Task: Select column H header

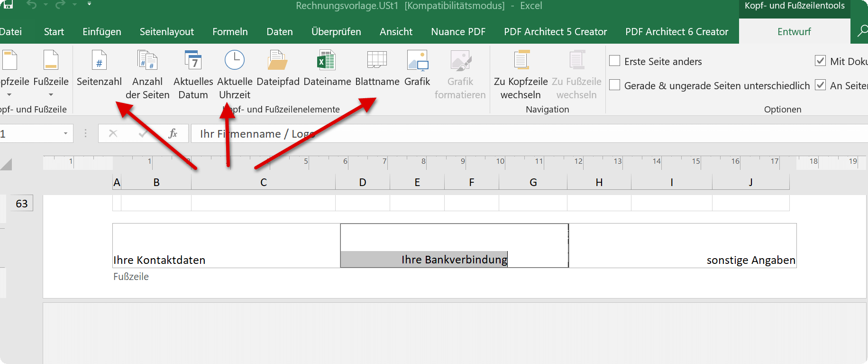Action: tap(599, 182)
